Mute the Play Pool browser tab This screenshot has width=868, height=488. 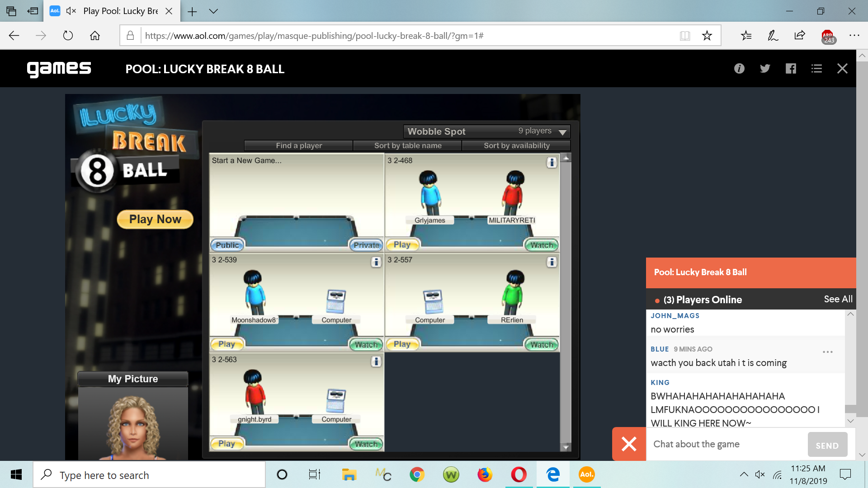[71, 11]
